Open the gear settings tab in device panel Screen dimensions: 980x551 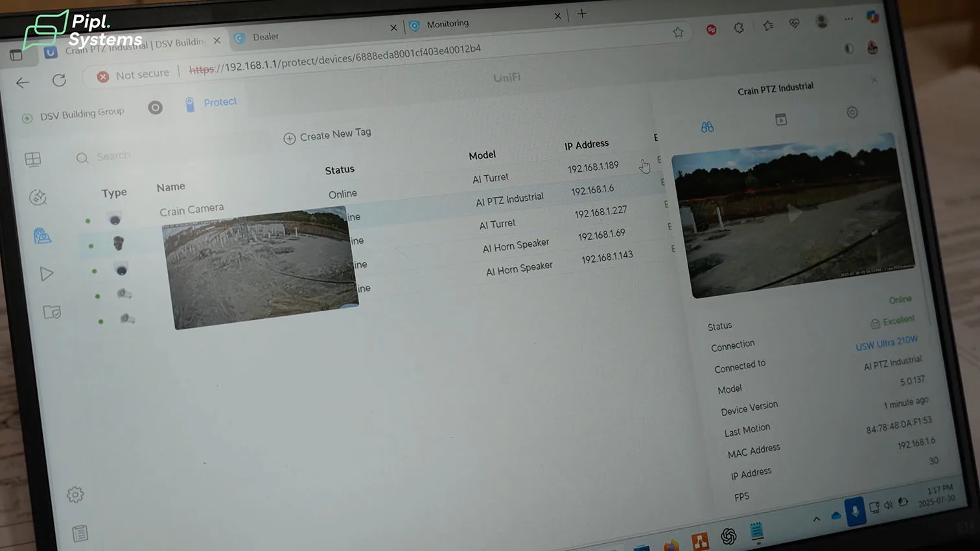click(x=852, y=112)
